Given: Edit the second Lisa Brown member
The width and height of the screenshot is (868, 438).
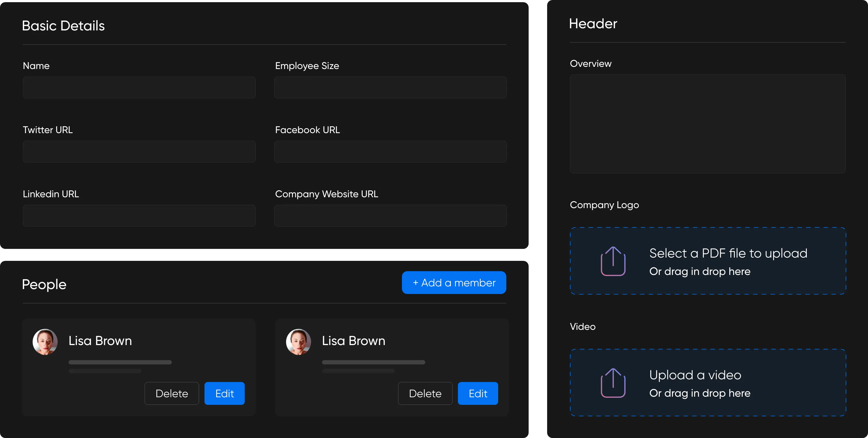Looking at the screenshot, I should click(478, 393).
